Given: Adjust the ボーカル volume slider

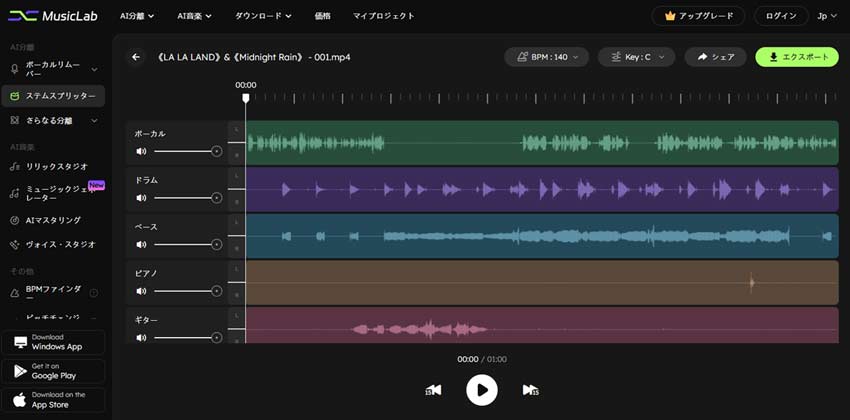Looking at the screenshot, I should click(x=188, y=151).
